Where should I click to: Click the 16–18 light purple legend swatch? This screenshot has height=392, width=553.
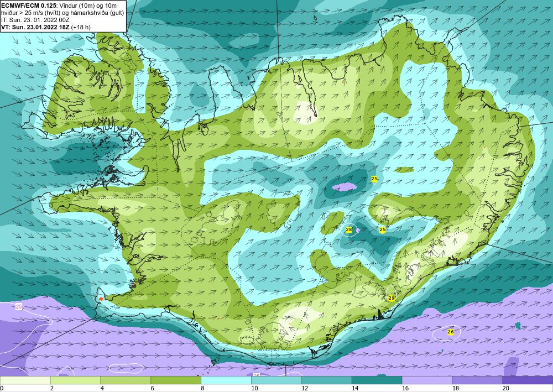pyautogui.click(x=427, y=380)
